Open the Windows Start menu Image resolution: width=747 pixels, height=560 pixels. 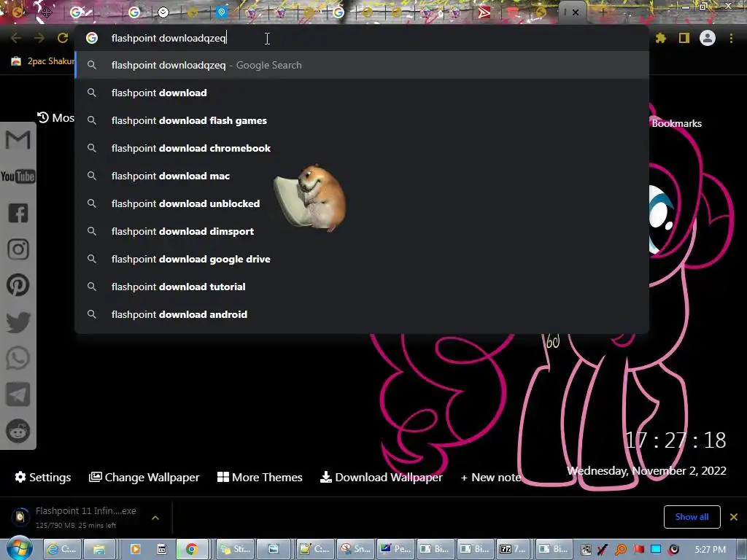pos(19,548)
